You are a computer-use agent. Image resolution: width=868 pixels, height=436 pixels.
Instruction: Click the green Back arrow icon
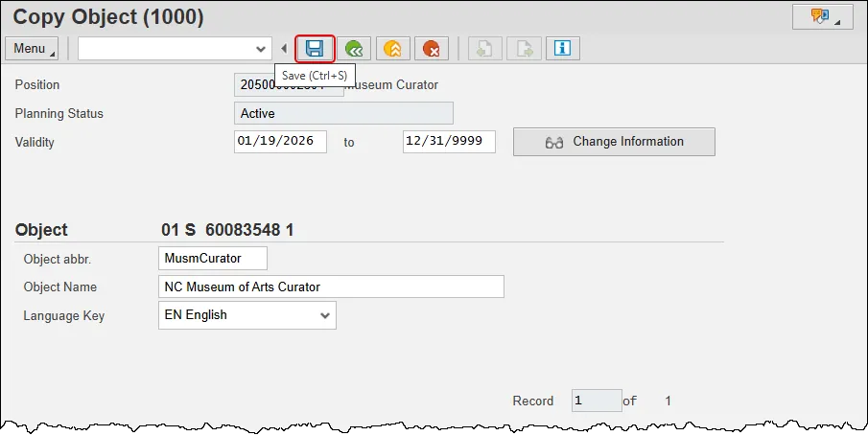point(354,49)
